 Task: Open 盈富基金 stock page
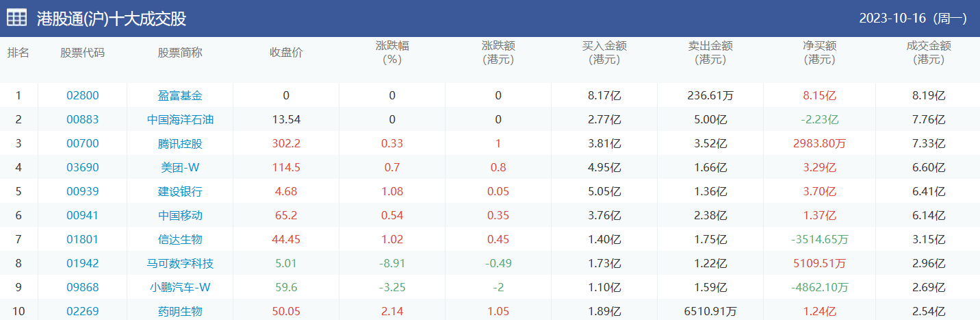(180, 96)
